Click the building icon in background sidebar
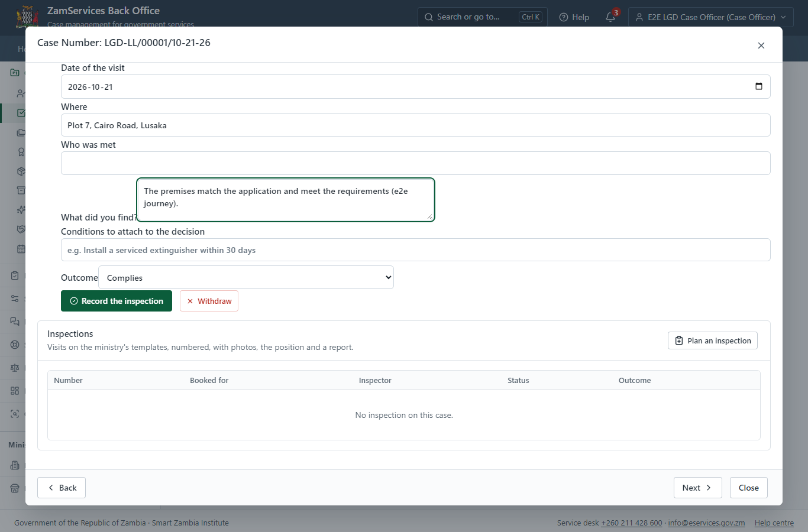 point(15,465)
